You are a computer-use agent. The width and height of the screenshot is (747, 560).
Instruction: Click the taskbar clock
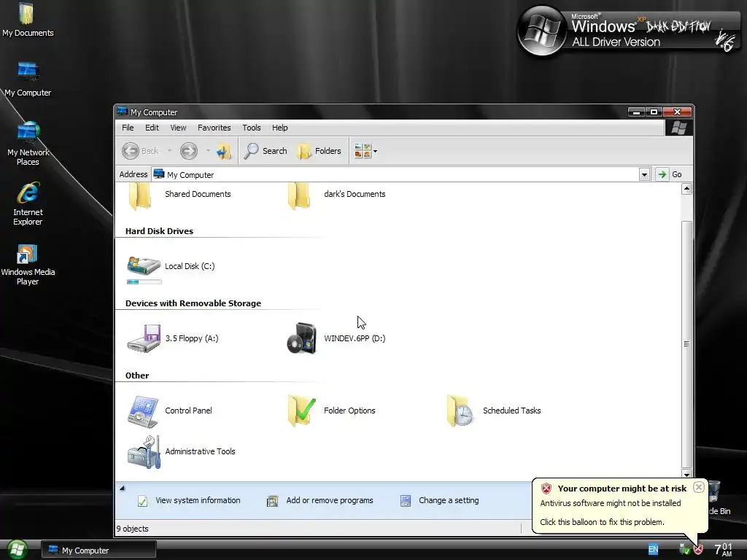click(723, 550)
